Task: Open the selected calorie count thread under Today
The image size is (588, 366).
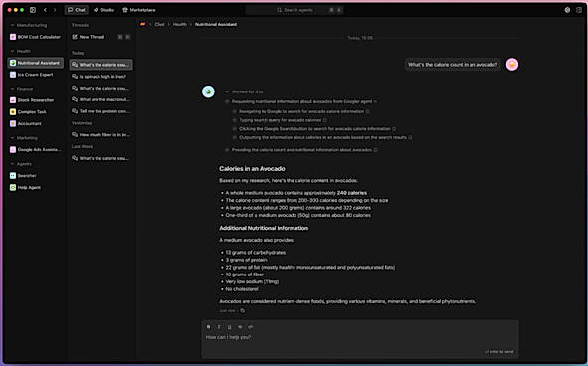Action: point(100,65)
